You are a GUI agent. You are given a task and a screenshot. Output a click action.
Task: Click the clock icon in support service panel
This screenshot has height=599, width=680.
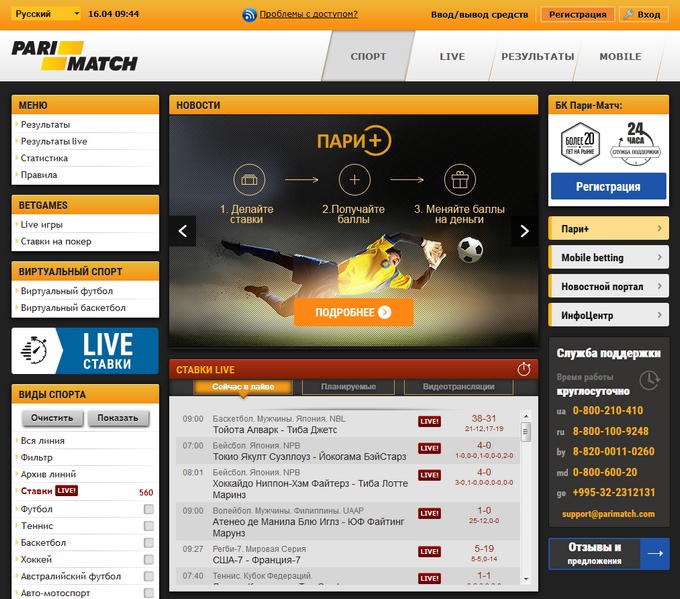pos(649,380)
